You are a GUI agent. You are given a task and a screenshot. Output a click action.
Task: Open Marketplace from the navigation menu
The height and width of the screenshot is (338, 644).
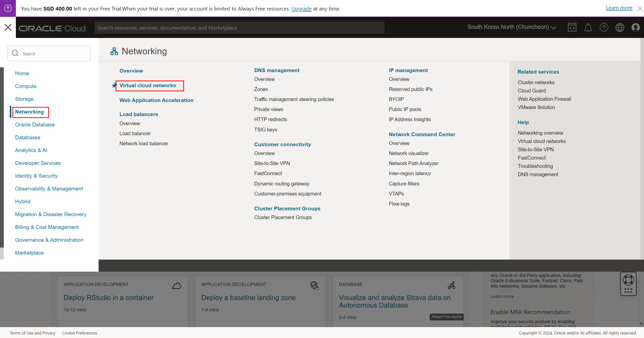(29, 253)
